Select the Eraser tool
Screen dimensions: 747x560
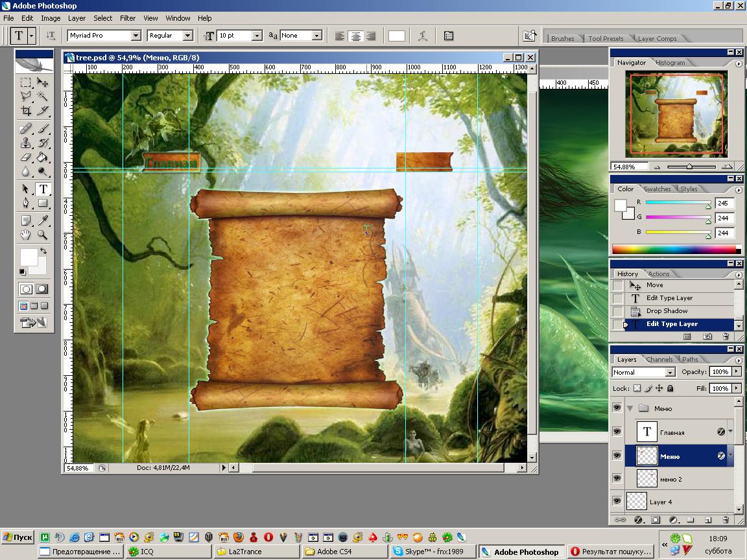[x=26, y=157]
